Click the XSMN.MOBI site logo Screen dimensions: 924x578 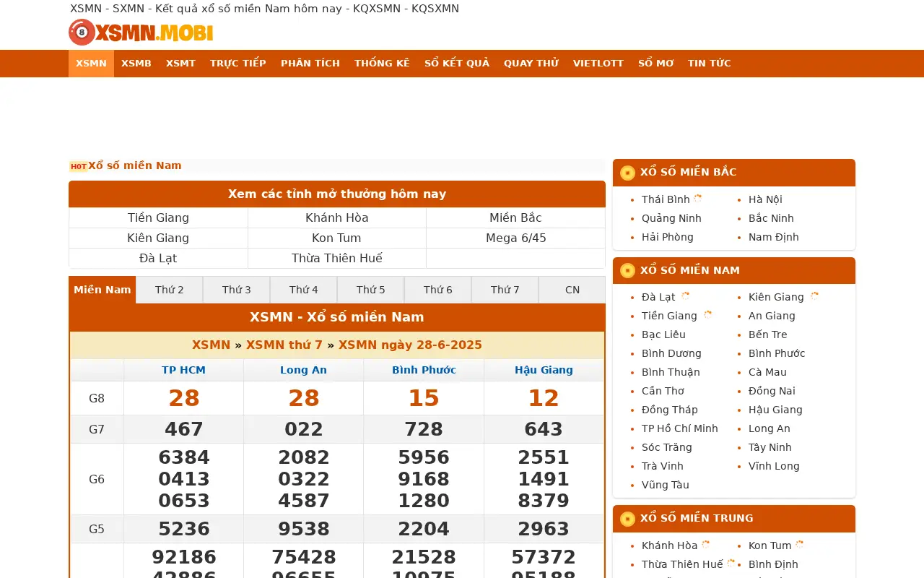point(141,33)
